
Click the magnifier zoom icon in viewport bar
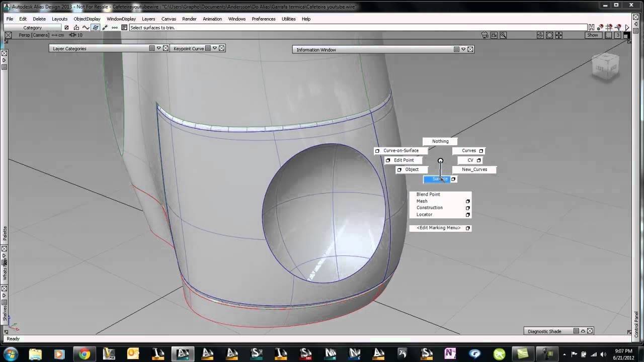click(503, 35)
